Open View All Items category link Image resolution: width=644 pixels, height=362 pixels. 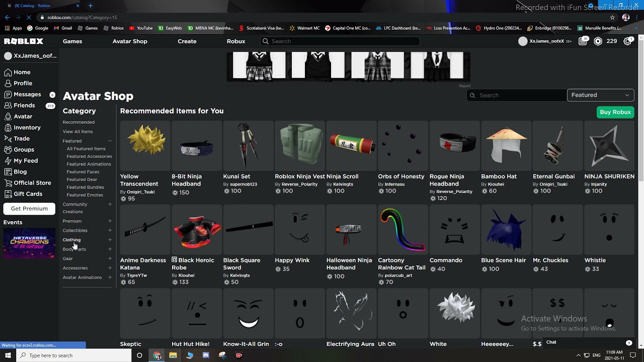[x=77, y=132]
